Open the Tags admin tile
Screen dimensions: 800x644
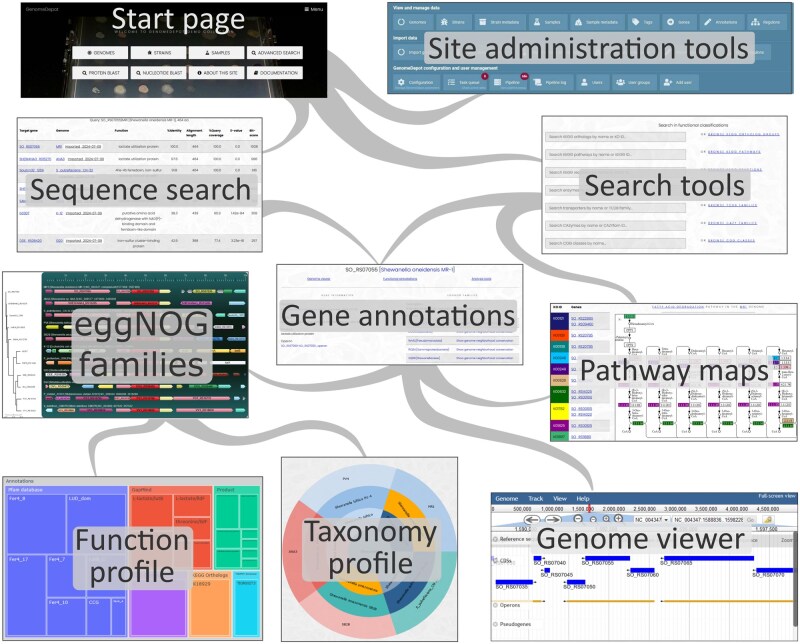coord(642,22)
